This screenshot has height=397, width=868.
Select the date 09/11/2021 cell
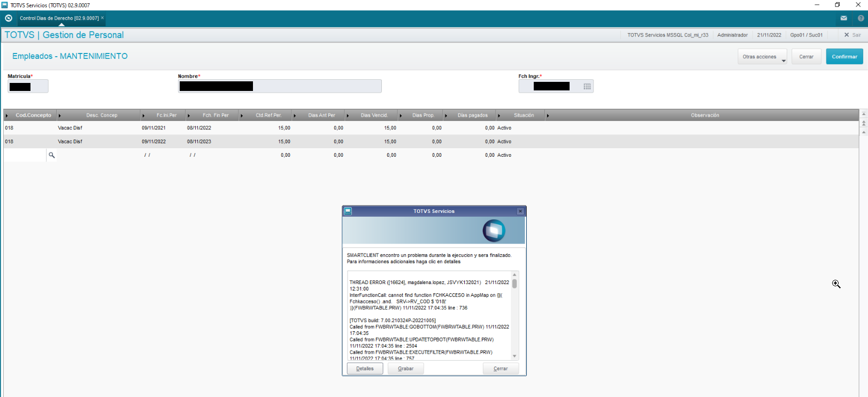pos(153,128)
